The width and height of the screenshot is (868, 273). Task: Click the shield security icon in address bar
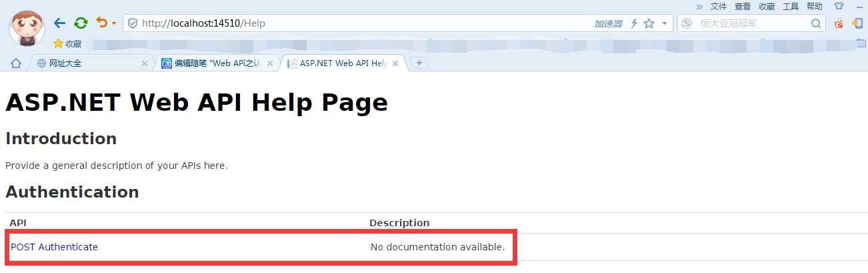(x=133, y=23)
